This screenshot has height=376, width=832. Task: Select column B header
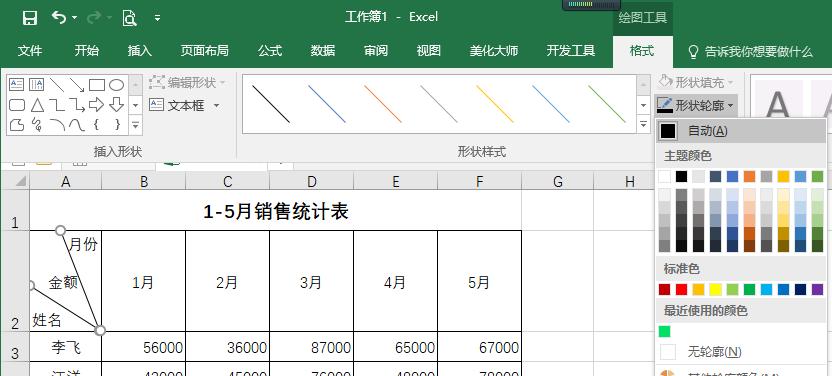[144, 182]
